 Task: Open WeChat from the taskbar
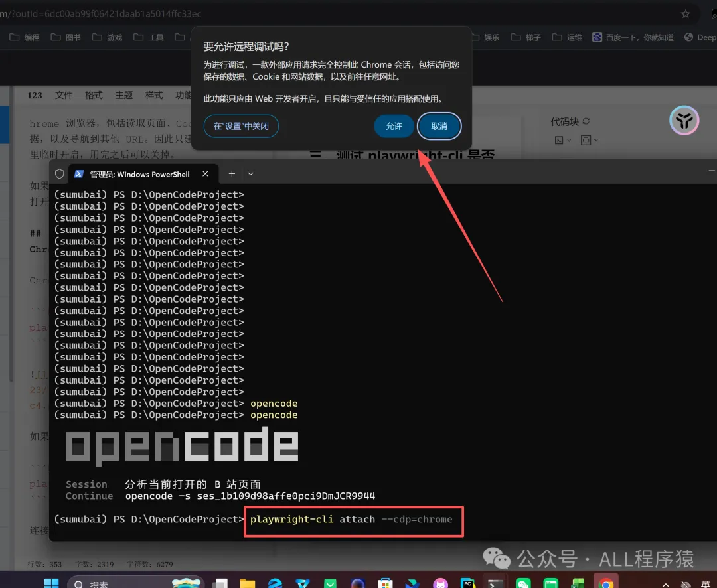pyautogui.click(x=523, y=583)
